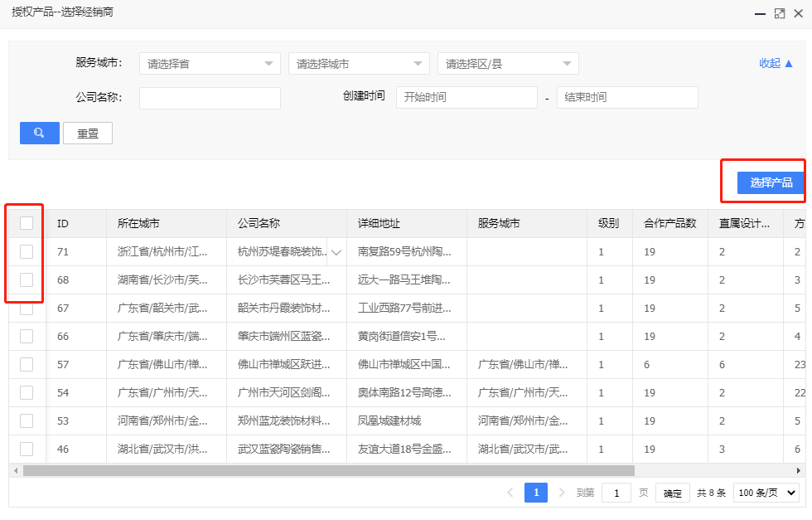Check the row with ID 57

27,364
